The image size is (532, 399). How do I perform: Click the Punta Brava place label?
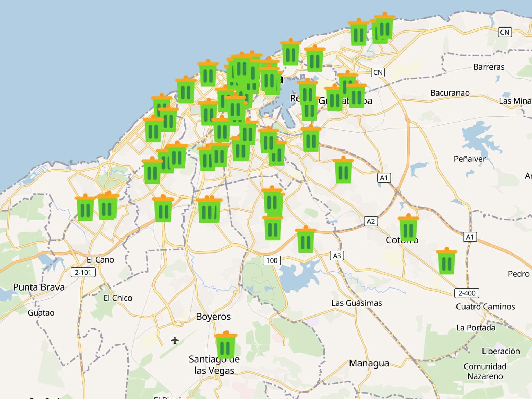[x=39, y=287]
